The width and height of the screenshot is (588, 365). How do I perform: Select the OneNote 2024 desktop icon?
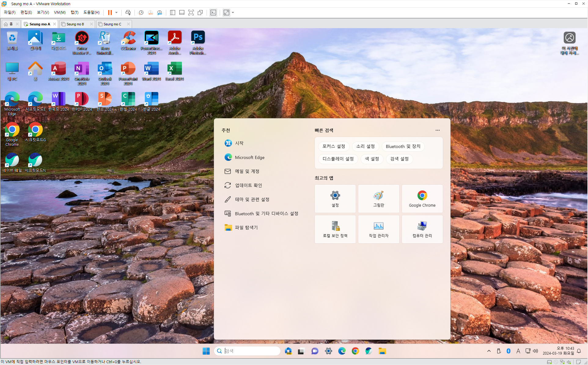point(82,73)
